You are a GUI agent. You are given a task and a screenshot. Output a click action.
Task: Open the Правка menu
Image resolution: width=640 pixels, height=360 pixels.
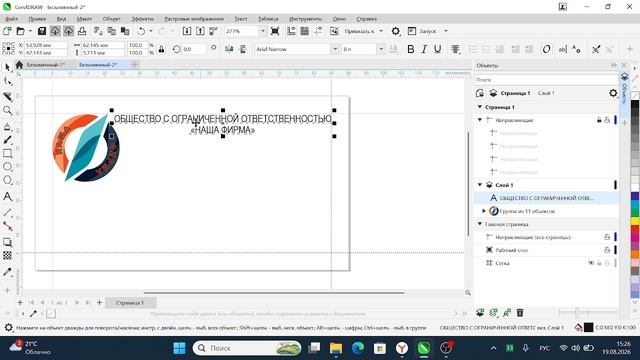pos(37,19)
